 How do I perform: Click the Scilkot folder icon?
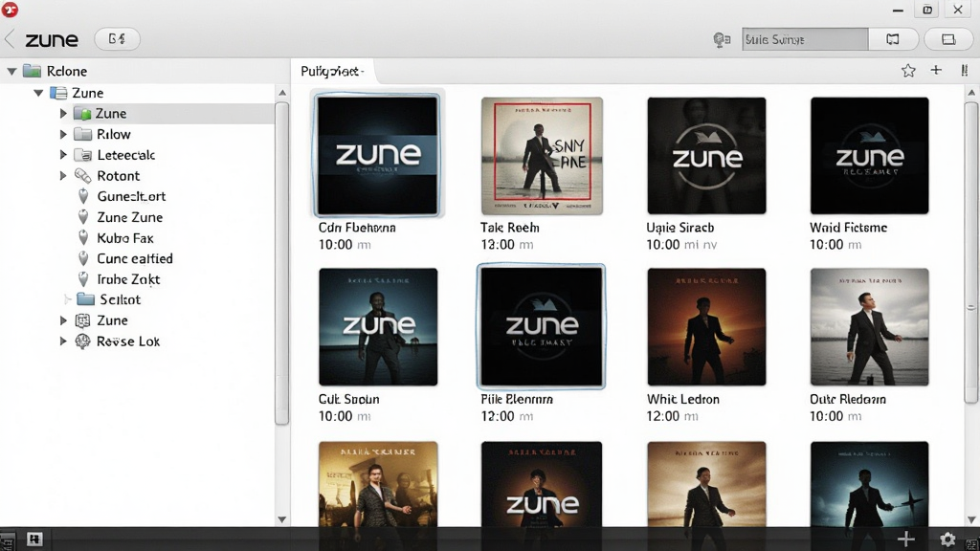(85, 299)
